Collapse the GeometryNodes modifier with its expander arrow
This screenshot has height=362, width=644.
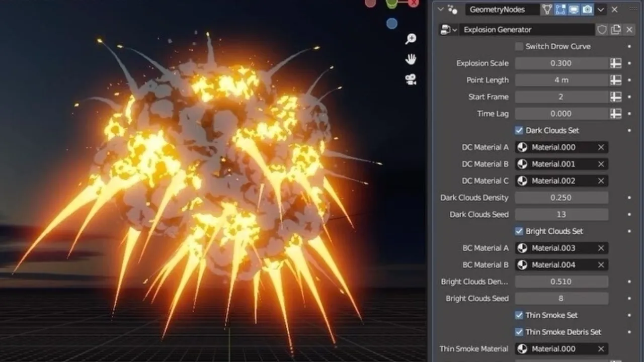tap(440, 10)
